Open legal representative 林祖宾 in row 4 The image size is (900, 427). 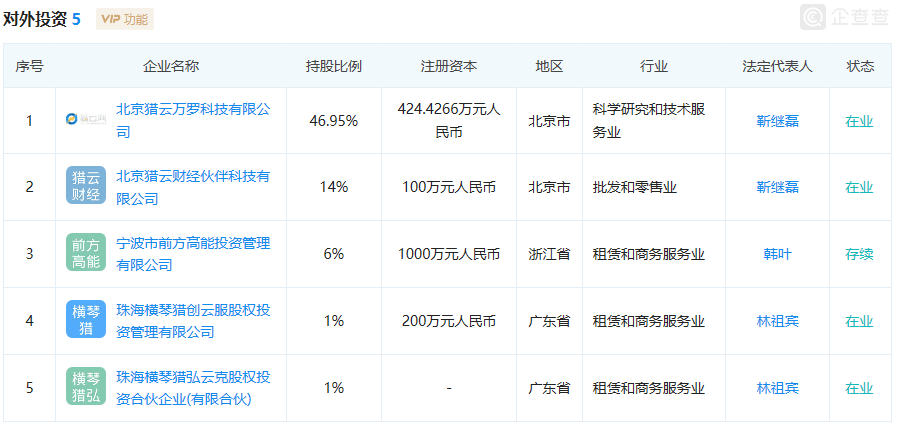pyautogui.click(x=777, y=321)
